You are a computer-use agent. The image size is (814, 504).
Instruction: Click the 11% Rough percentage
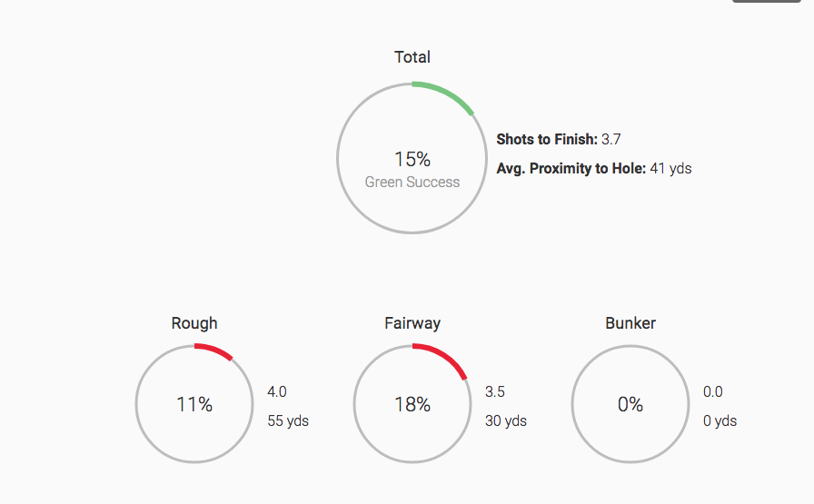pyautogui.click(x=194, y=404)
